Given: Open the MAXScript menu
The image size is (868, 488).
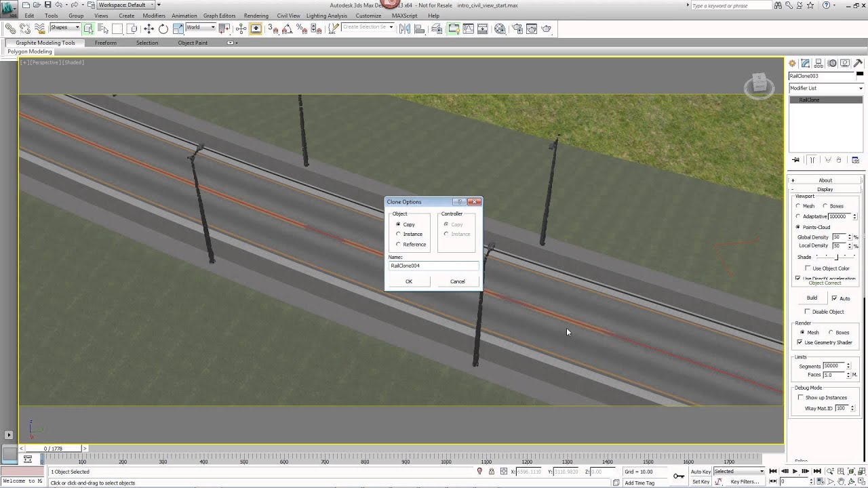Looking at the screenshot, I should point(404,16).
